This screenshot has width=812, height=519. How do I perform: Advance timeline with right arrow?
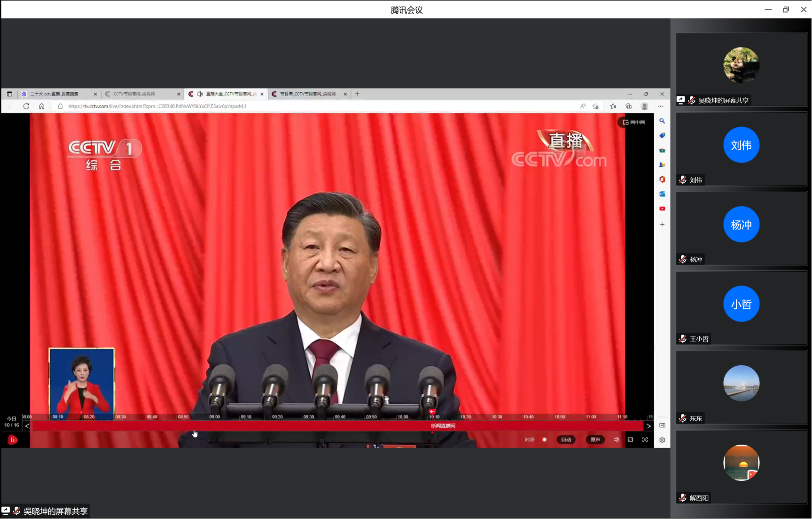tap(648, 426)
